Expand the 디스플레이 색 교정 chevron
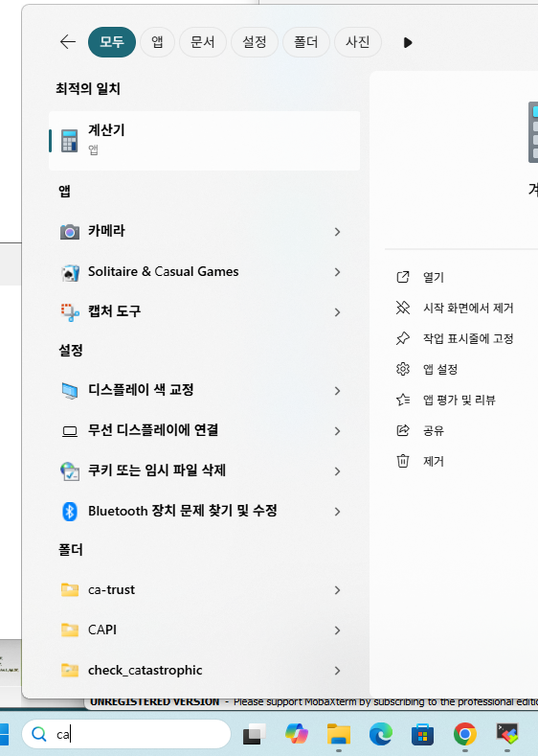The height and width of the screenshot is (756, 538). pos(337,391)
